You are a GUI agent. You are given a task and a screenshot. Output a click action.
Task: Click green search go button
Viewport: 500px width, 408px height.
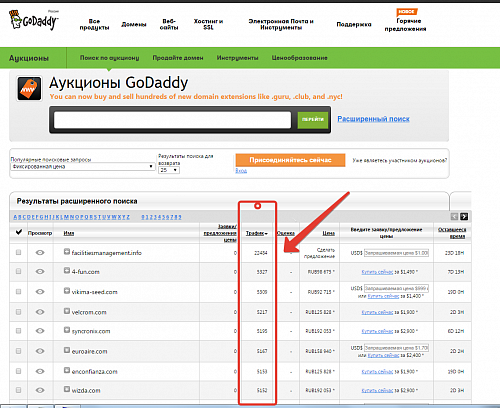313,119
